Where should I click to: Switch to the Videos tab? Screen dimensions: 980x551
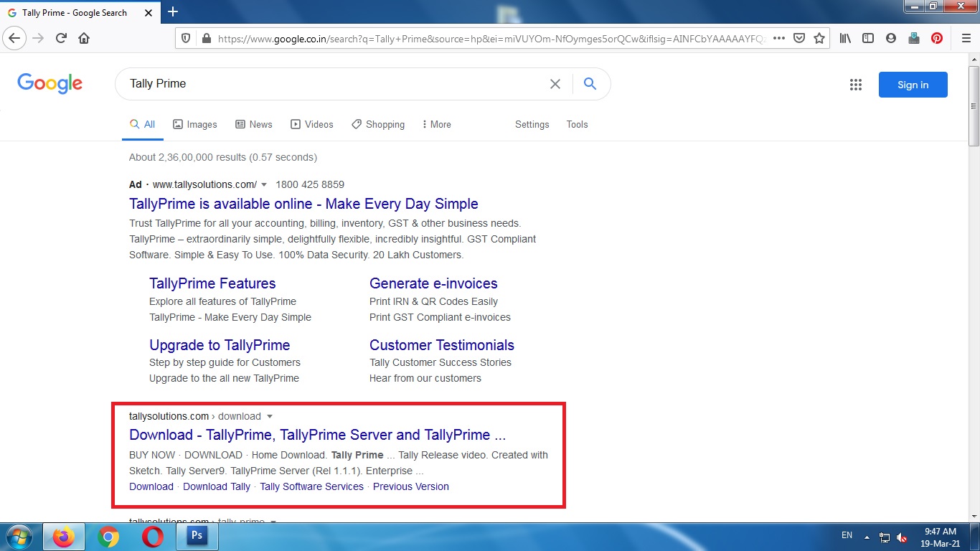point(312,124)
